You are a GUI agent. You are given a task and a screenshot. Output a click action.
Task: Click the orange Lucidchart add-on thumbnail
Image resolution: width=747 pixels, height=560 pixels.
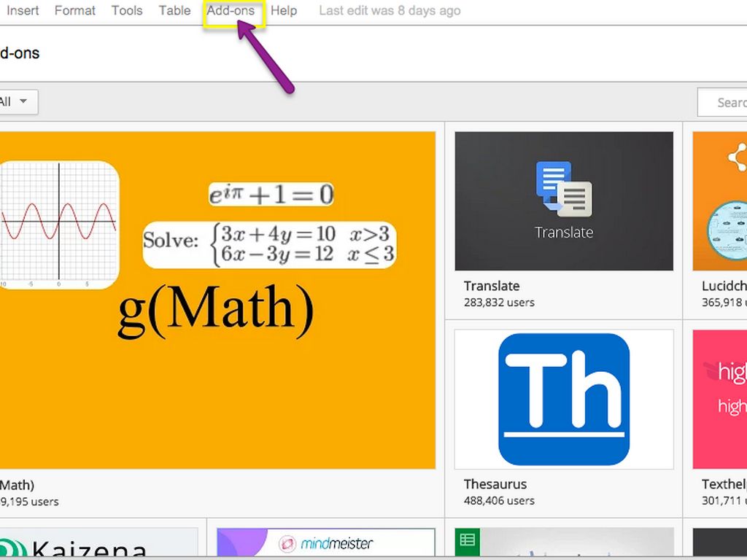click(x=719, y=201)
